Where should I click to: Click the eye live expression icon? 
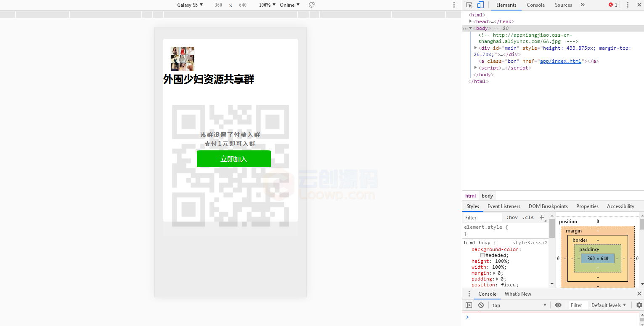(x=558, y=305)
